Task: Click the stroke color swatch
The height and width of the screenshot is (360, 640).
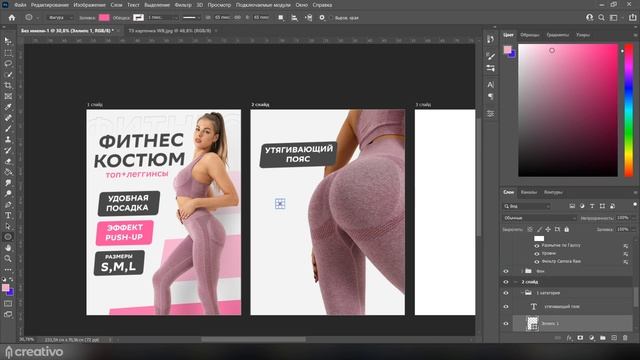Action: point(138,18)
